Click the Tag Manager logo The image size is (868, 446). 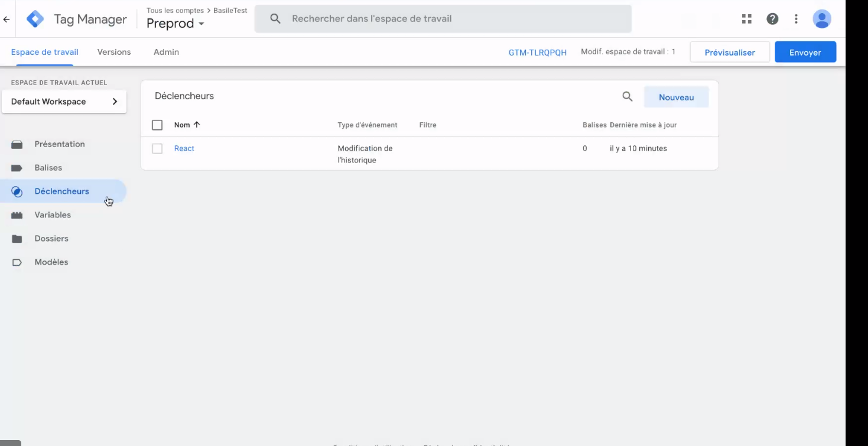35,19
